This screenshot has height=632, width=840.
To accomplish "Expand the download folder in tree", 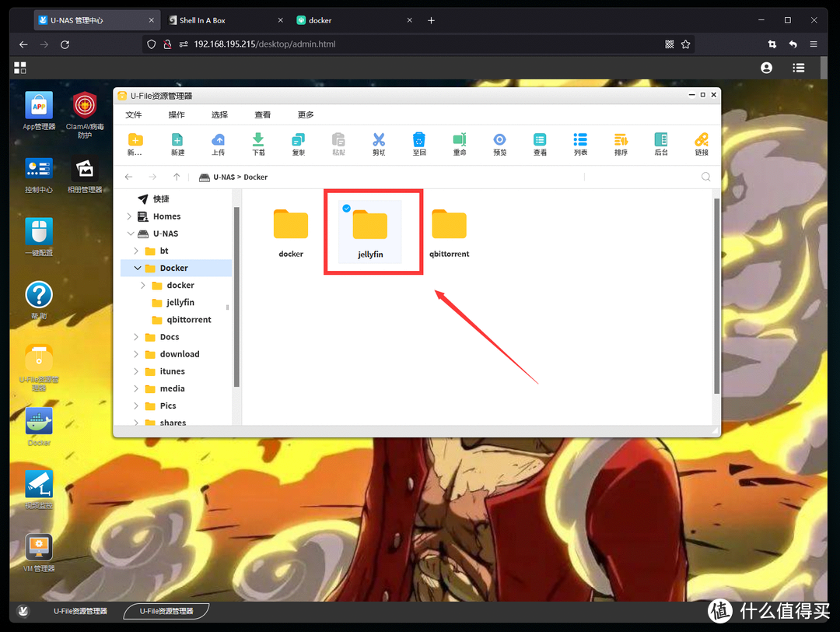I will click(x=137, y=354).
